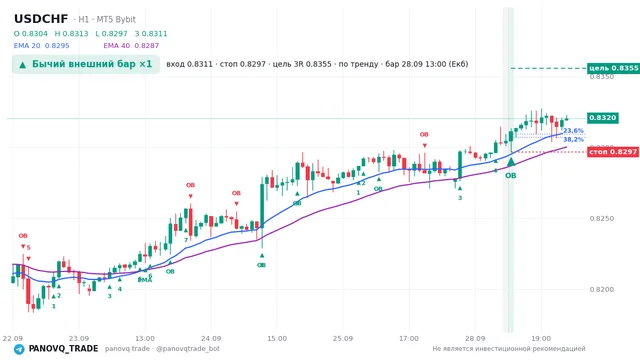Click the USDCHF symbol title
The width and height of the screenshot is (640, 360).
[41, 19]
